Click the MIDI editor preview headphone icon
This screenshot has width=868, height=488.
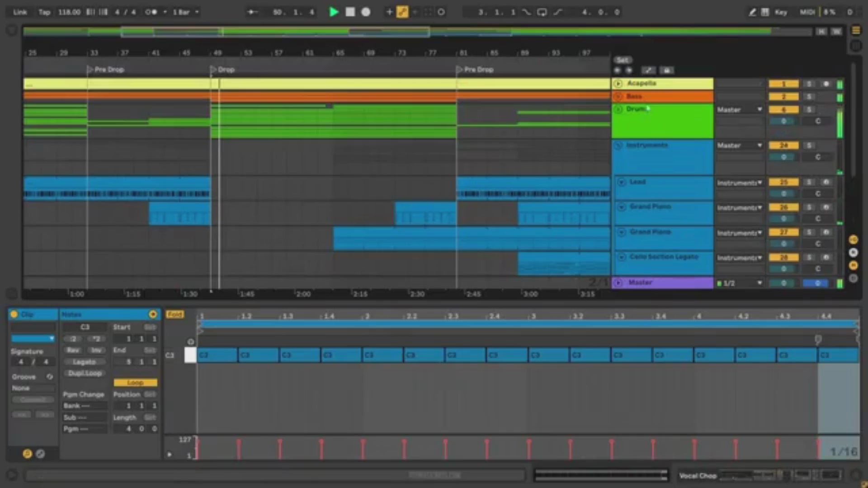pyautogui.click(x=190, y=342)
